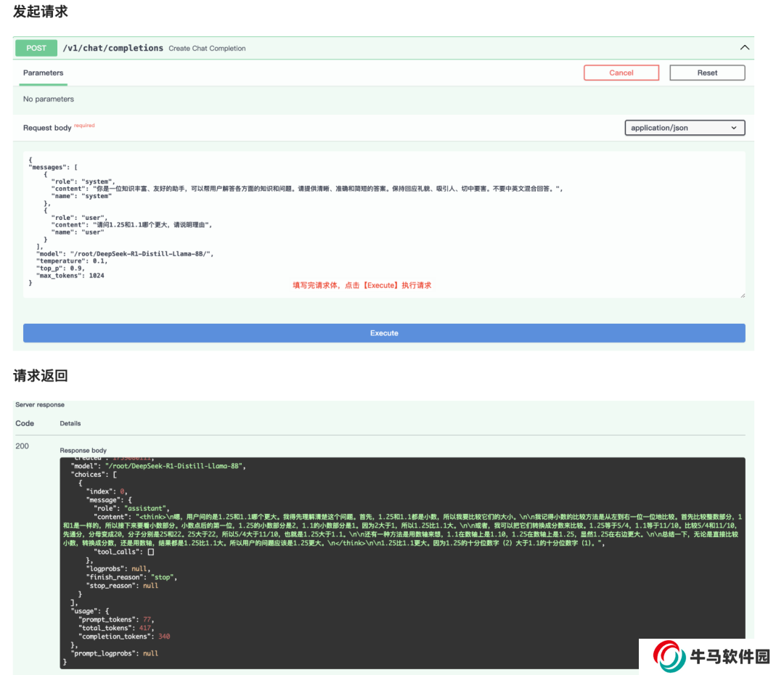Click the resize handle of the request body editor
This screenshot has height=675, width=784.
742,295
